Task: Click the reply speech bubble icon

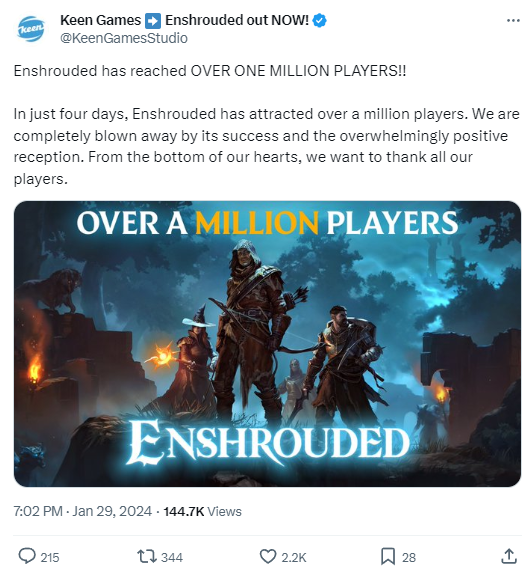Action: [27, 556]
